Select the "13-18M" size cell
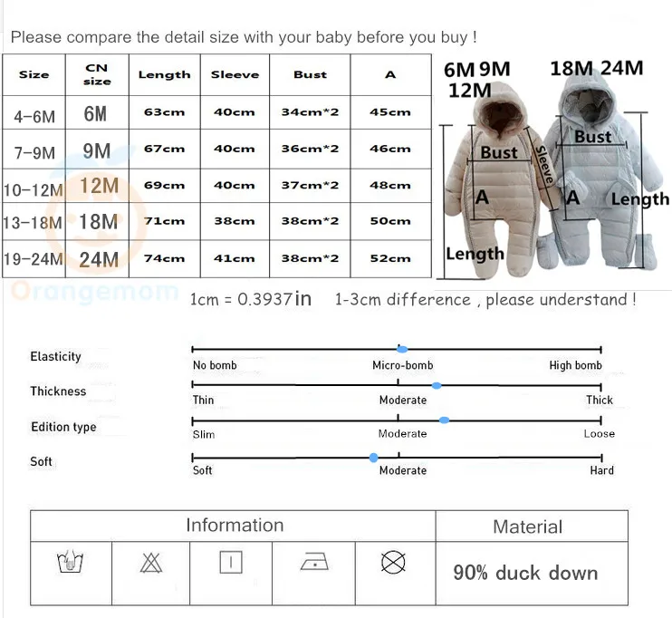The height and width of the screenshot is (618, 672). (x=33, y=223)
